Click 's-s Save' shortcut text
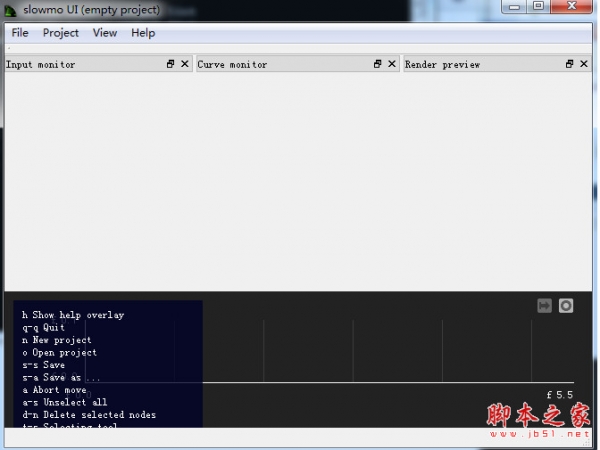This screenshot has height=450, width=600. 43,365
